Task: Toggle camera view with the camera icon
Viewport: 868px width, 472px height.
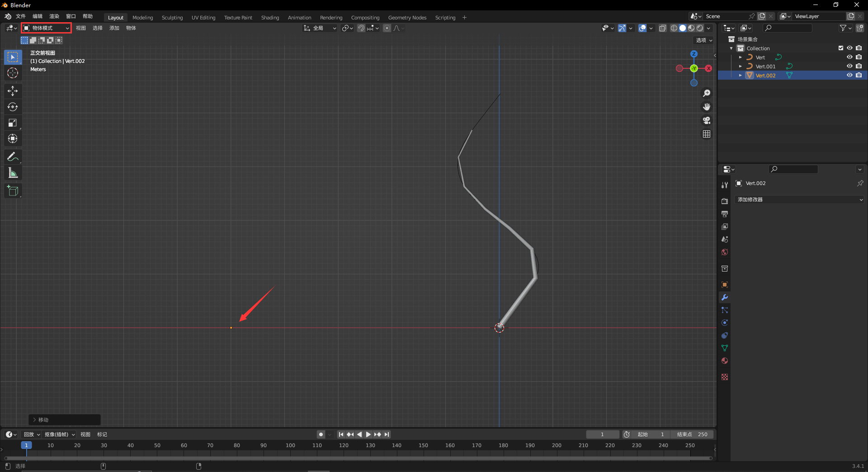Action: point(707,120)
